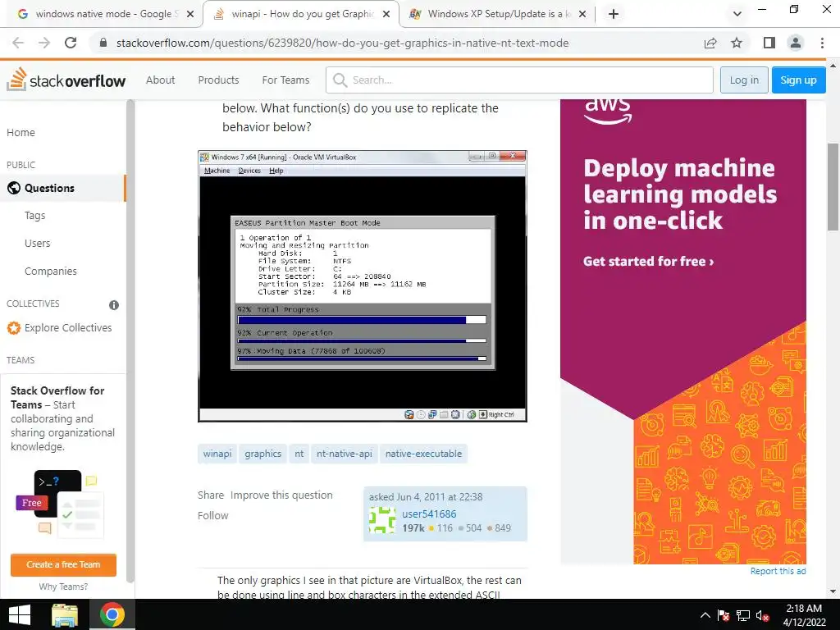Click the left sidebar scrollbar
The width and height of the screenshot is (840, 630).
coord(130,340)
